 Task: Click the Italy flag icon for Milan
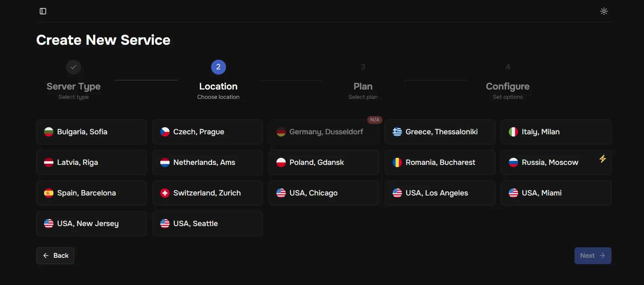click(513, 132)
